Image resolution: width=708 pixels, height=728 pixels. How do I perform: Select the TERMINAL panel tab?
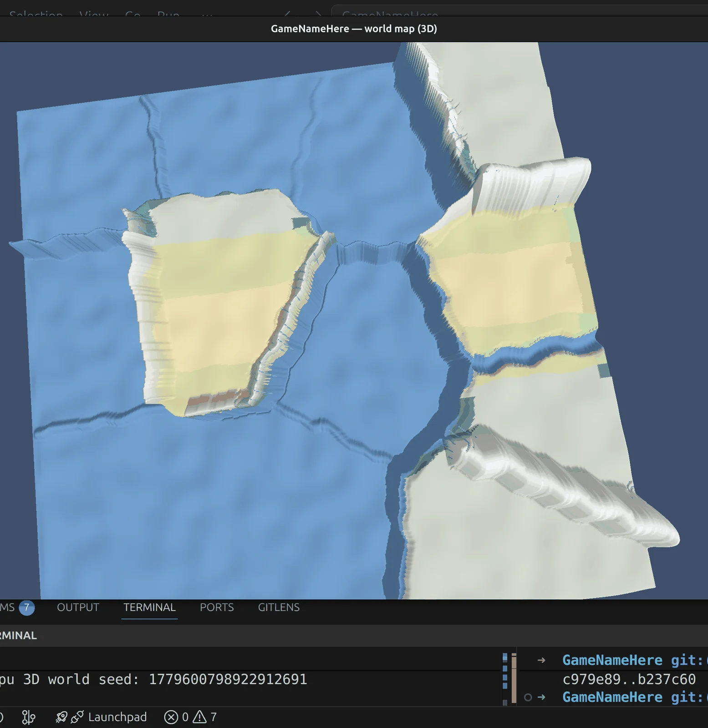(x=149, y=607)
